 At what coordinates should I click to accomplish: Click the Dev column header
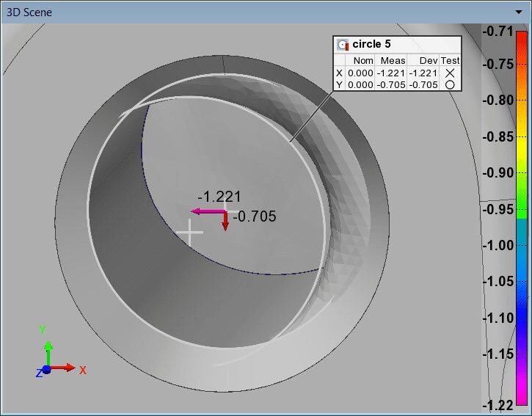click(428, 61)
